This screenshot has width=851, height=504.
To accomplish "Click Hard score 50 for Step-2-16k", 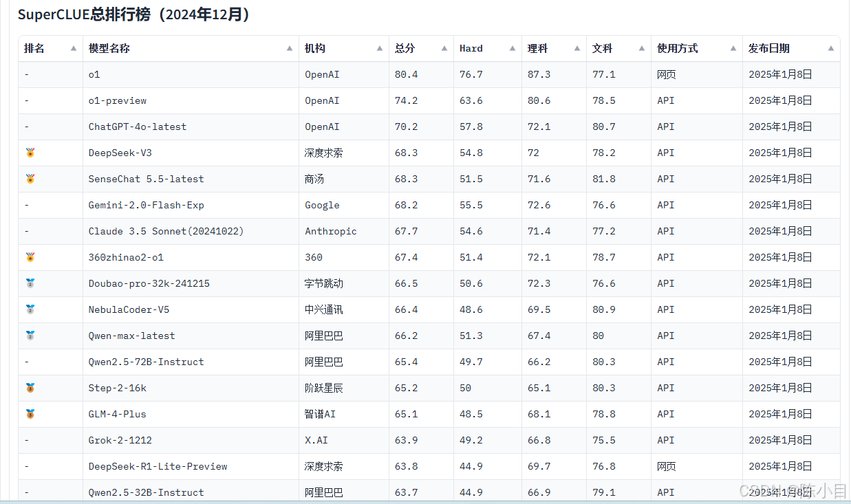I will click(x=466, y=388).
